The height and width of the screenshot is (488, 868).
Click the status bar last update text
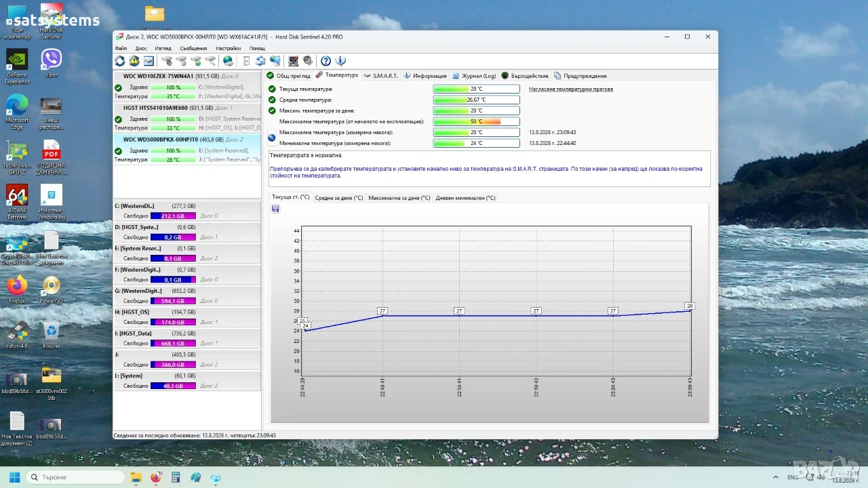(195, 435)
